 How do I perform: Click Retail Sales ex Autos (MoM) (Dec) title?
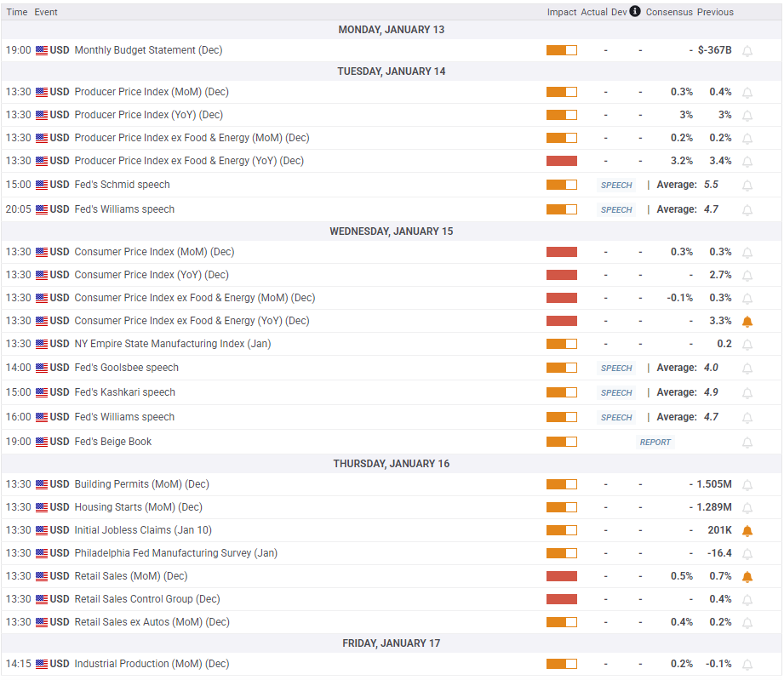152,622
